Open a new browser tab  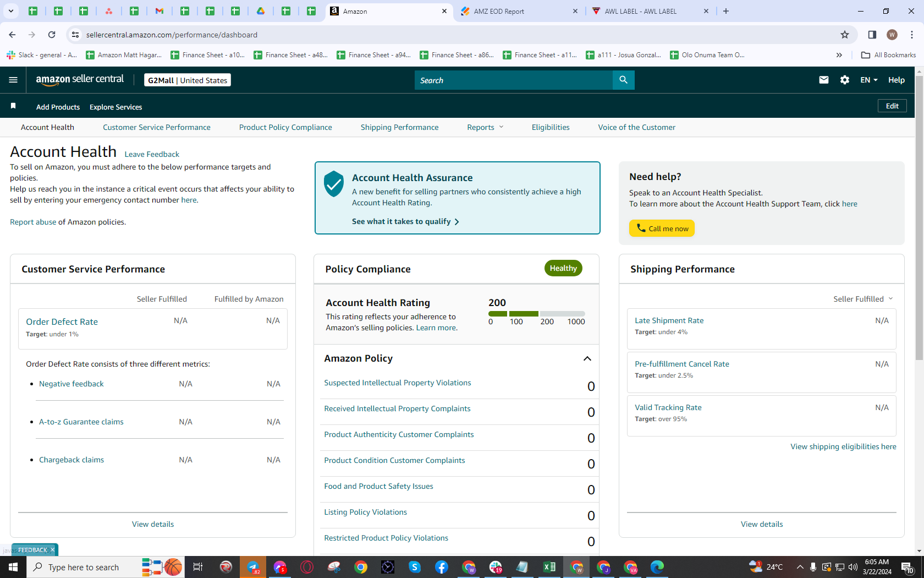coord(726,11)
